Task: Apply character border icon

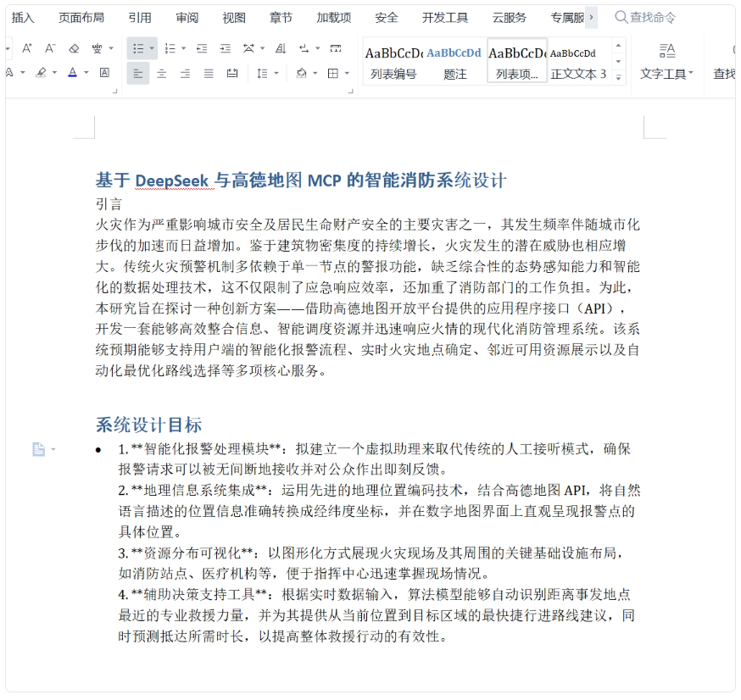Action: coord(104,73)
